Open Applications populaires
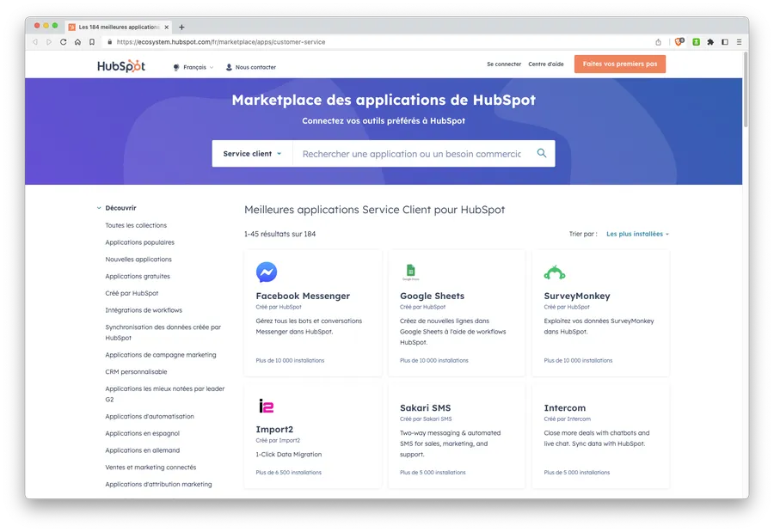This screenshot has height=532, width=774. pos(139,242)
